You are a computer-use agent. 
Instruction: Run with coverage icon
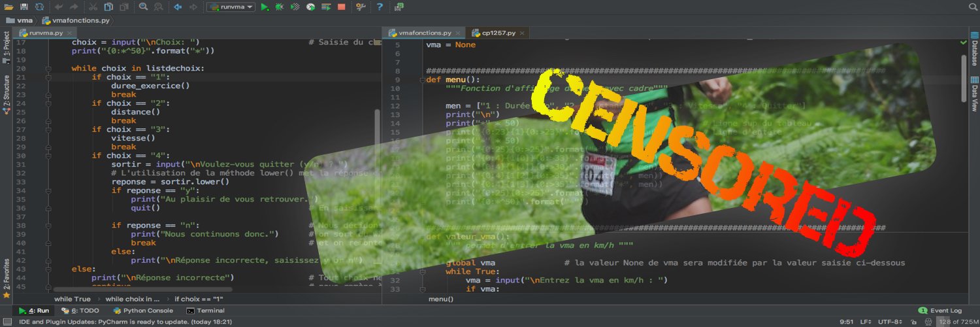(295, 7)
